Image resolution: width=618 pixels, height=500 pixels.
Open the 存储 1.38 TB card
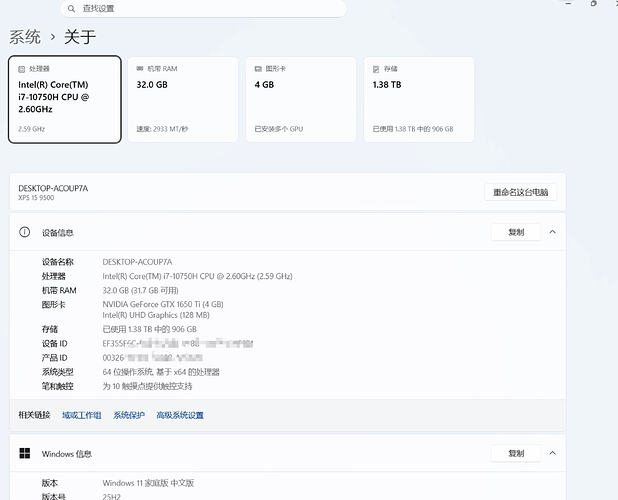pos(419,99)
